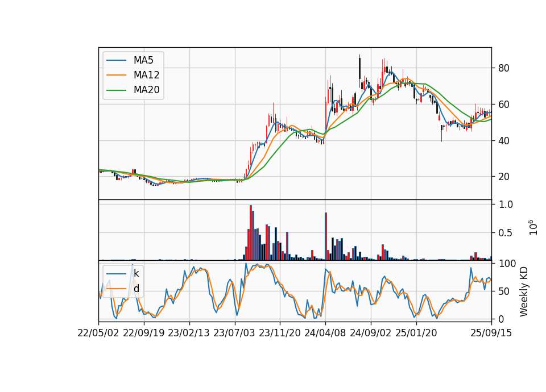This screenshot has width=546, height=392.
Task: Click the MA12 legend label
Action: (147, 75)
